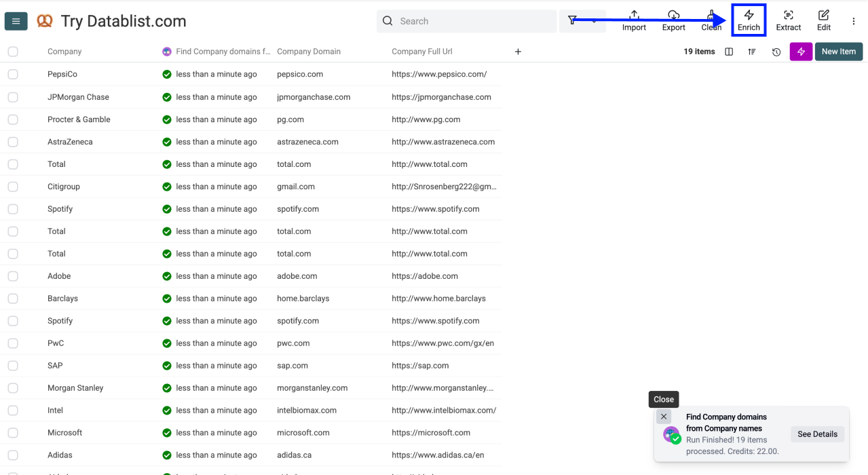Open the hamburger sidebar menu

point(16,21)
